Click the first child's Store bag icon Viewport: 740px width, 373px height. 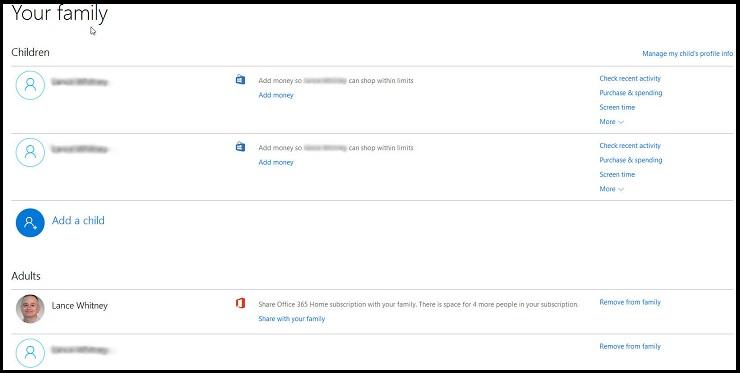pos(240,80)
